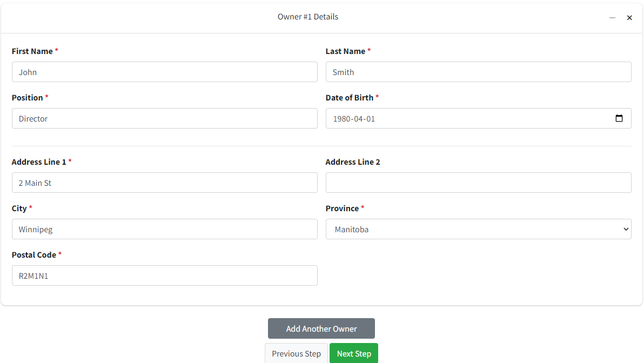Click the Date of Birth label
This screenshot has height=363, width=644.
350,98
